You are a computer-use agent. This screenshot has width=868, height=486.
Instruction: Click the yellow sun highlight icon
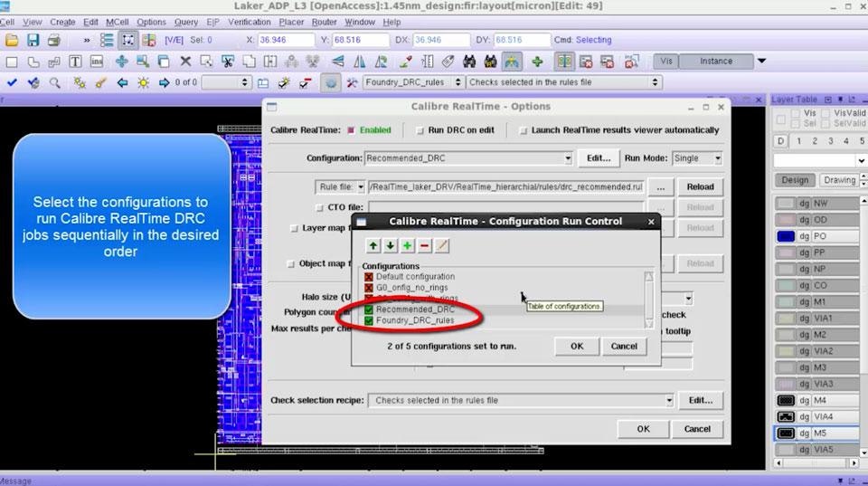click(144, 82)
